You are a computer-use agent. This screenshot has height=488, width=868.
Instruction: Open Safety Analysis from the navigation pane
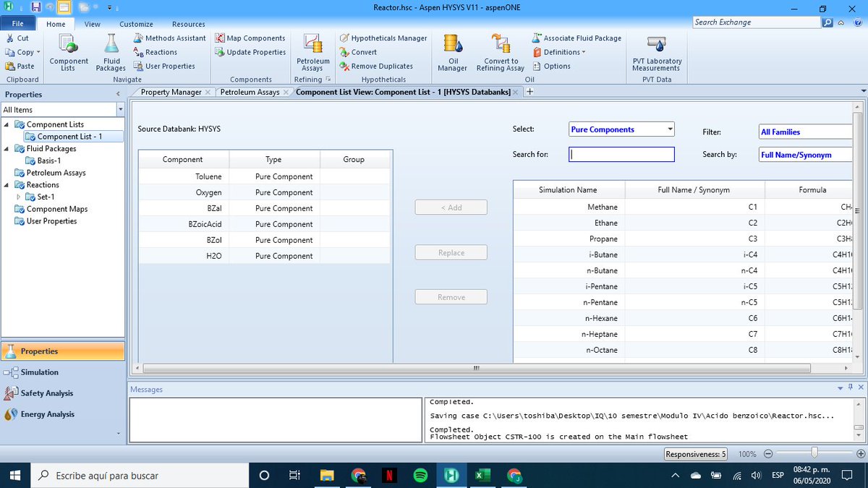click(47, 393)
